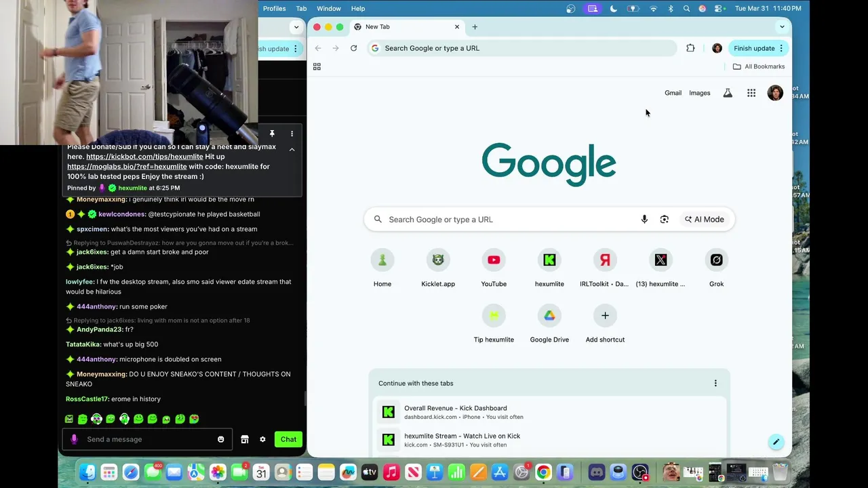868x488 pixels.
Task: Open the Home shortcut tile
Action: pos(382,268)
